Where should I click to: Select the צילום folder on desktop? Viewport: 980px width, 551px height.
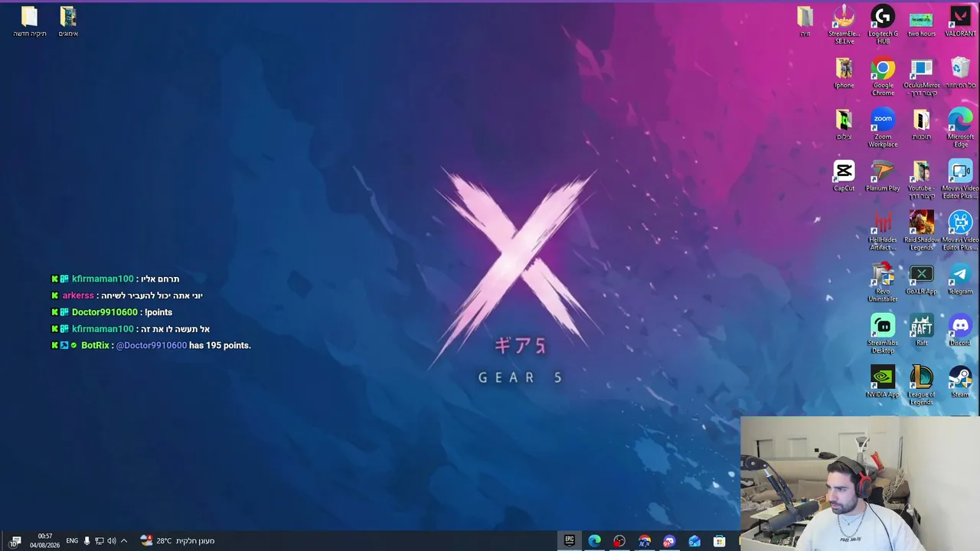pyautogui.click(x=844, y=125)
